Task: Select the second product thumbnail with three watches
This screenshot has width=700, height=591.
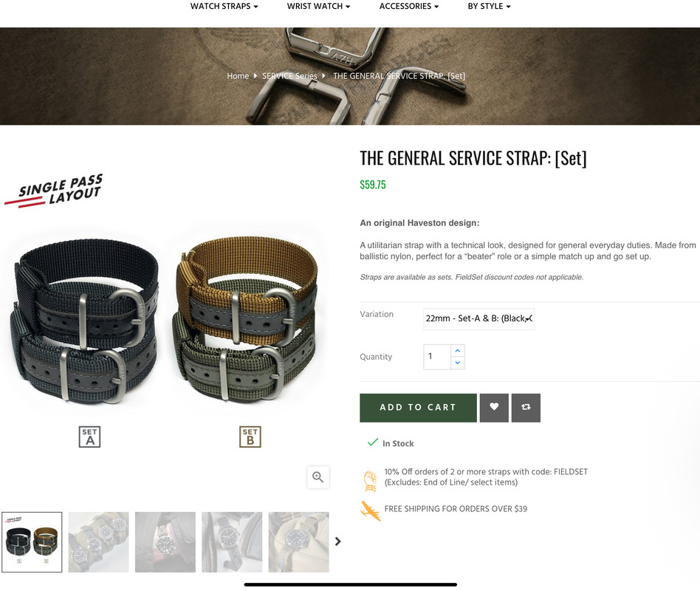Action: [x=99, y=542]
